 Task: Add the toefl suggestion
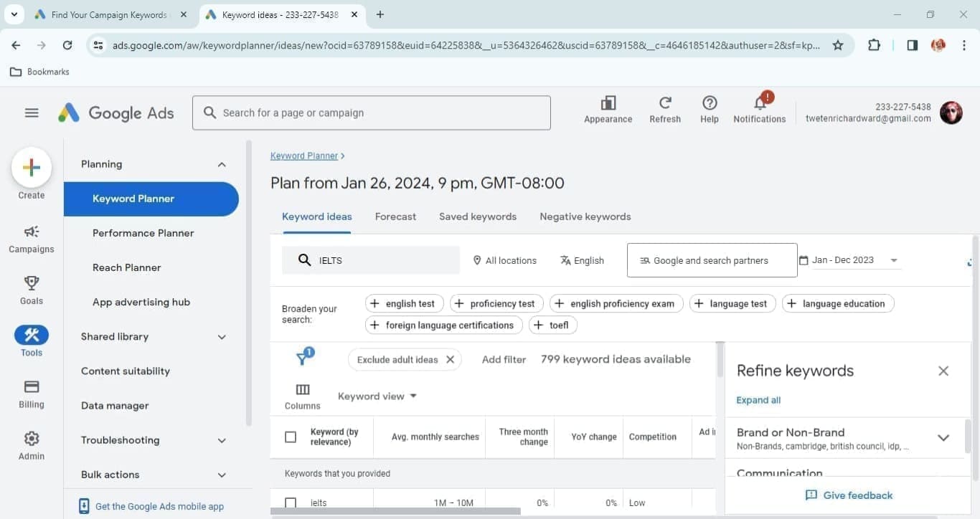tap(553, 325)
